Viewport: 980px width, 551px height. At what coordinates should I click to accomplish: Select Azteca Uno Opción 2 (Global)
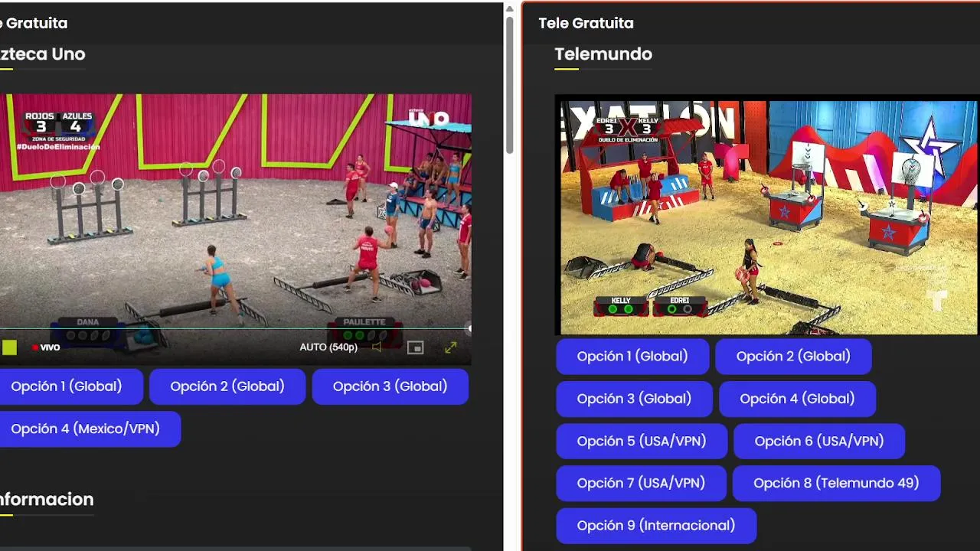[x=227, y=386]
